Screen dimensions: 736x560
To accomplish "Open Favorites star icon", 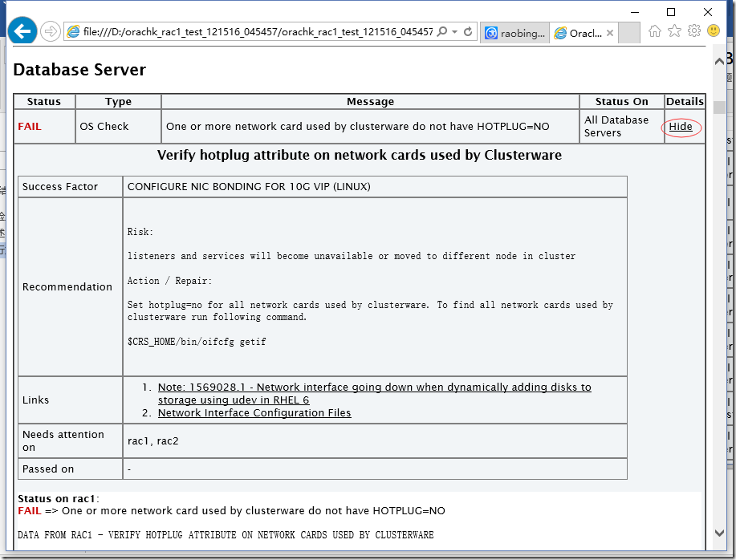I will 674,31.
